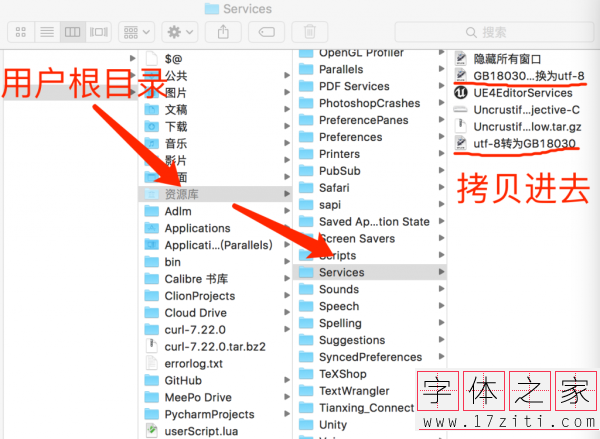
Task: Focus the 搜索 search field
Action: 494,32
